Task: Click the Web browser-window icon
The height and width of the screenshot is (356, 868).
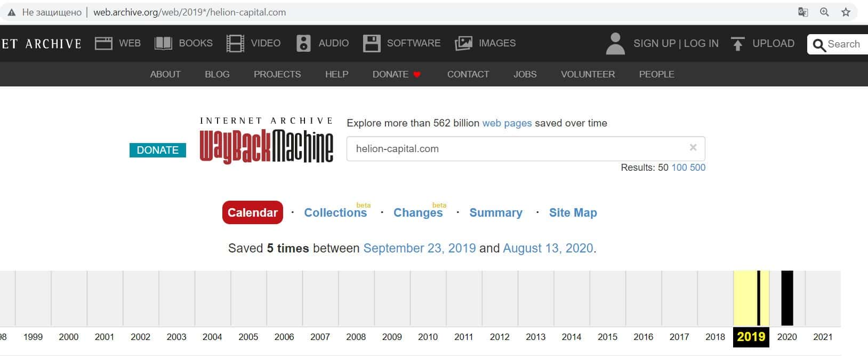Action: 103,43
